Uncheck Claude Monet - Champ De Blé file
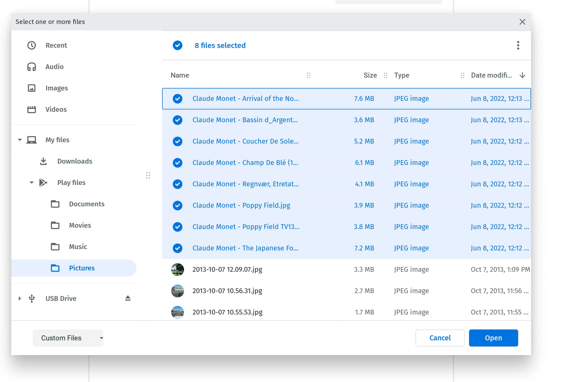 coord(177,163)
